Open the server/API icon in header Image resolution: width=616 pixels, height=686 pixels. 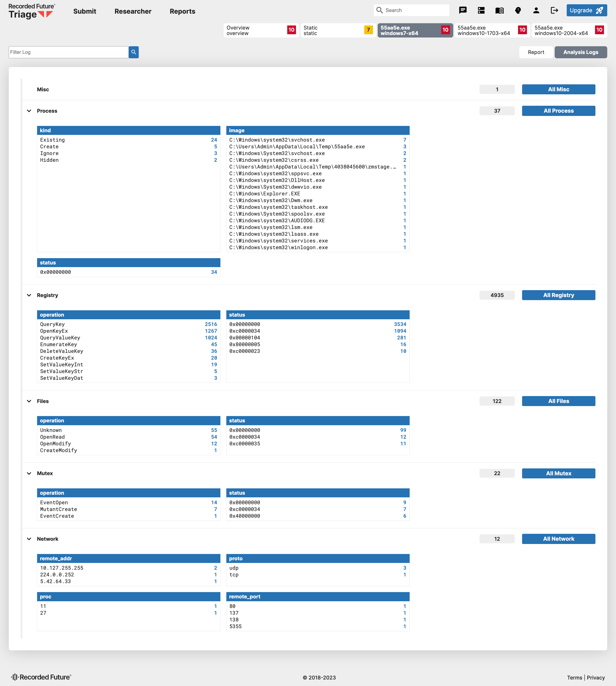(x=481, y=10)
